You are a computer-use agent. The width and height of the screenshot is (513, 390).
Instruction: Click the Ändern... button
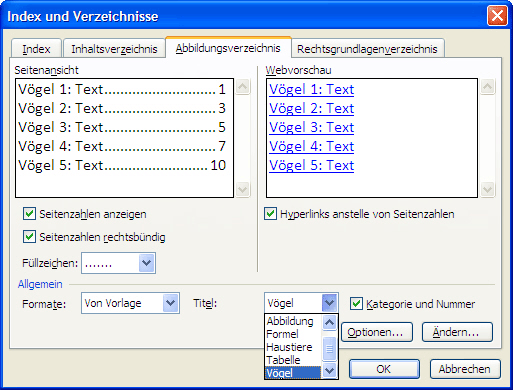[x=457, y=332]
